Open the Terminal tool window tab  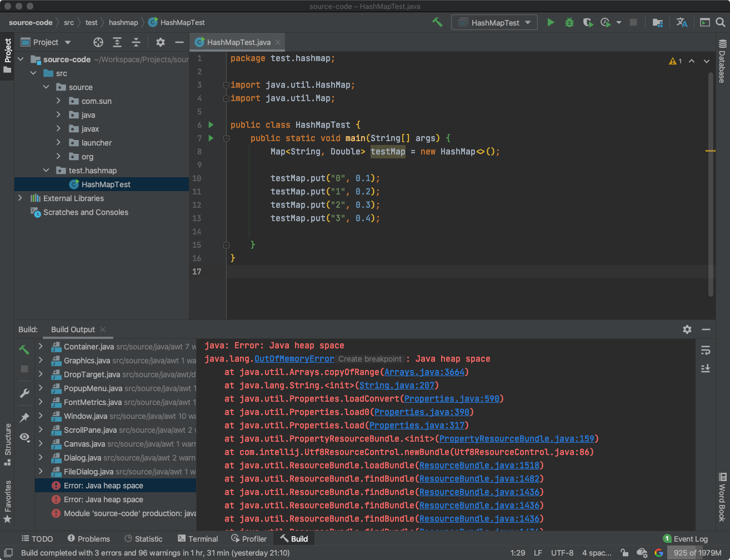coord(198,539)
